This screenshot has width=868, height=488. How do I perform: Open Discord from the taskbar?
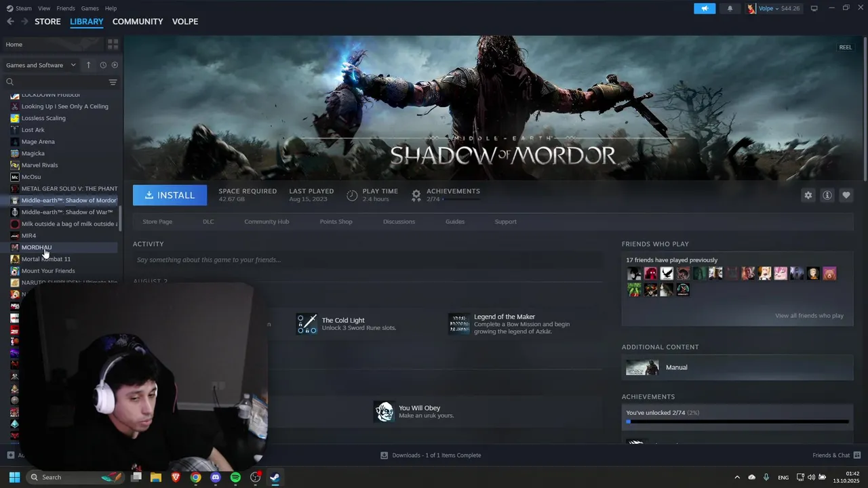pyautogui.click(x=216, y=477)
